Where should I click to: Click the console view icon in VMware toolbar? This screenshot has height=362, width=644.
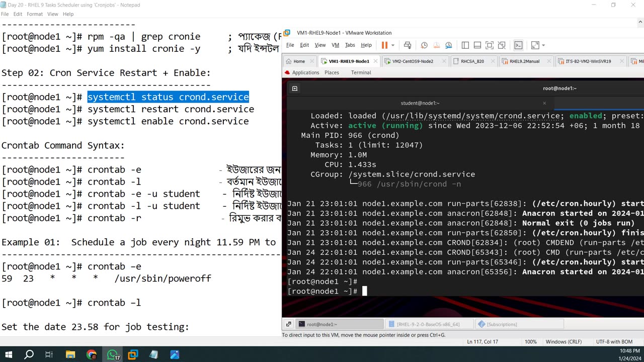click(x=518, y=45)
